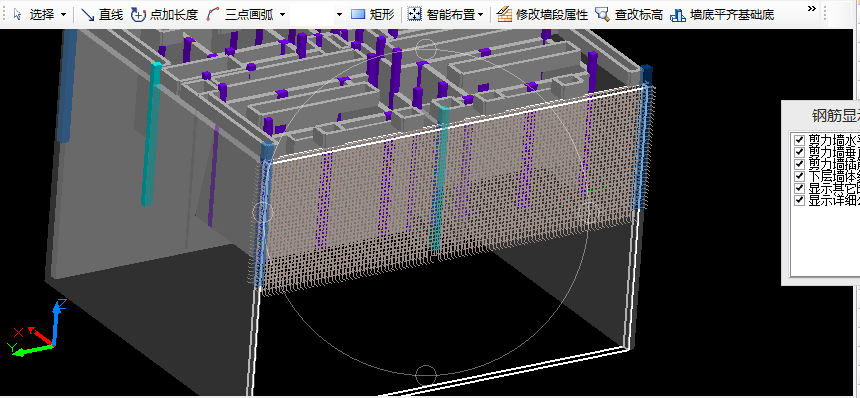Disable the 显示详细 checkbox
This screenshot has height=398, width=860.
click(x=799, y=200)
